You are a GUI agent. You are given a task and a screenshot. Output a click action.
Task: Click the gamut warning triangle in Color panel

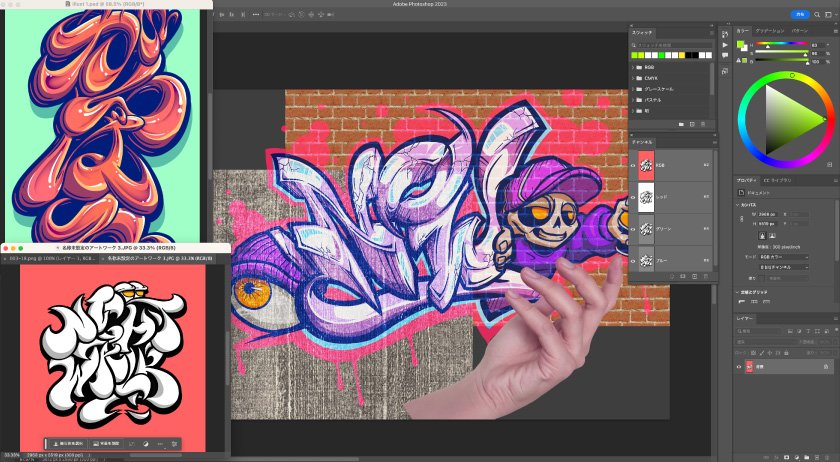[738, 61]
